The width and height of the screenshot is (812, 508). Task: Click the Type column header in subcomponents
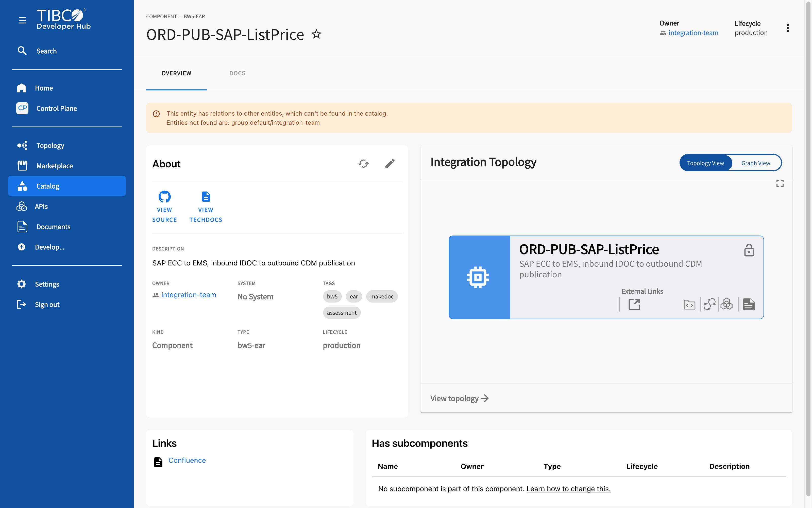(552, 466)
